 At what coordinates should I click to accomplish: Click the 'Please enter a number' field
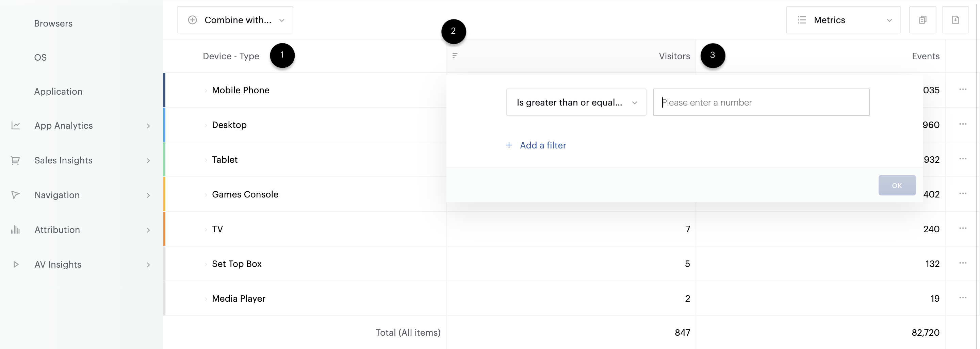tap(761, 102)
